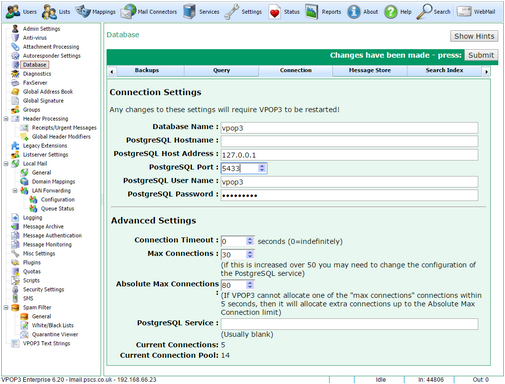Switch to the Message Store tab
Screen dimensions: 505x384
click(x=370, y=70)
